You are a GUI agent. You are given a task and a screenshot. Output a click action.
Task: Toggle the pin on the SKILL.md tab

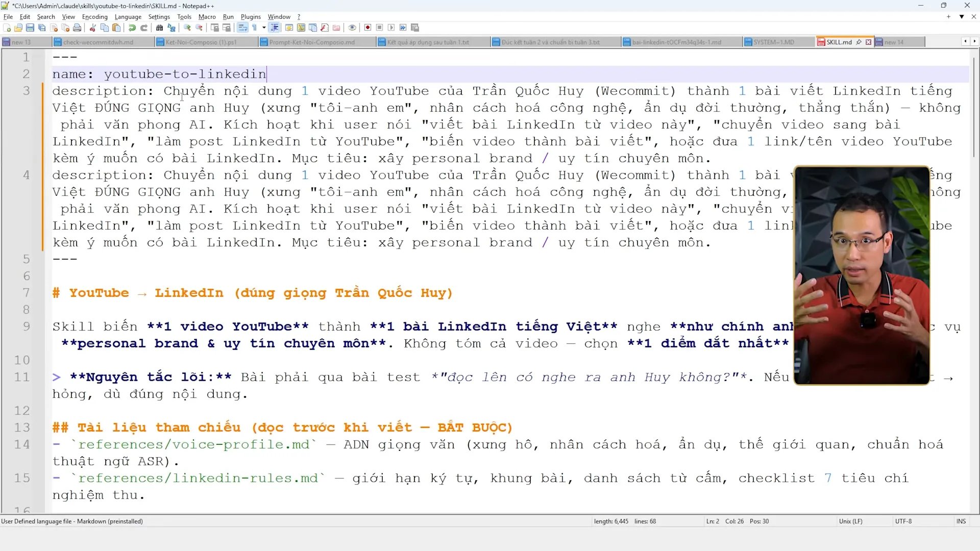click(859, 42)
